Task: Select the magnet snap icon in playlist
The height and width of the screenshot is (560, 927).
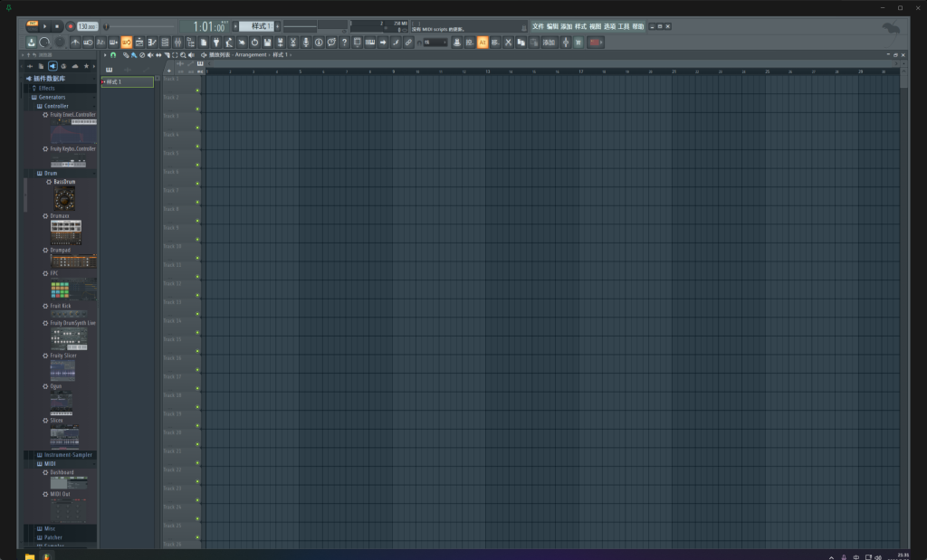Action: click(113, 55)
